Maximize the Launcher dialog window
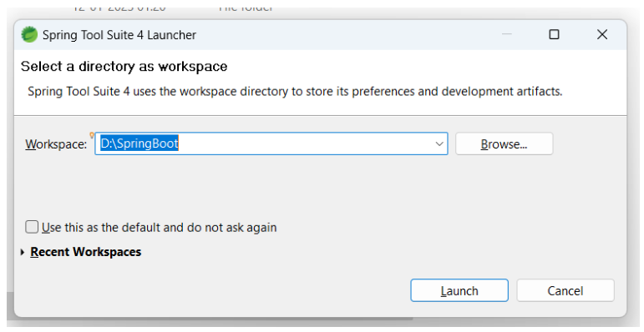 554,34
